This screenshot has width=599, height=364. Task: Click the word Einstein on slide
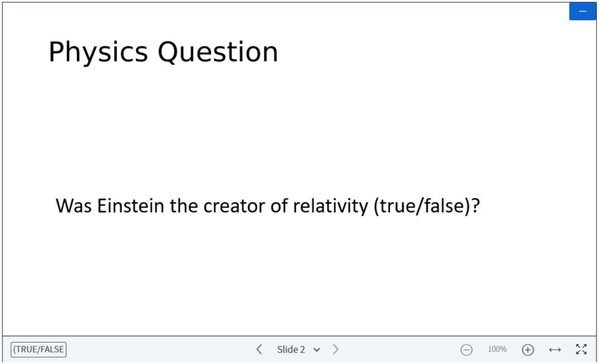click(130, 206)
